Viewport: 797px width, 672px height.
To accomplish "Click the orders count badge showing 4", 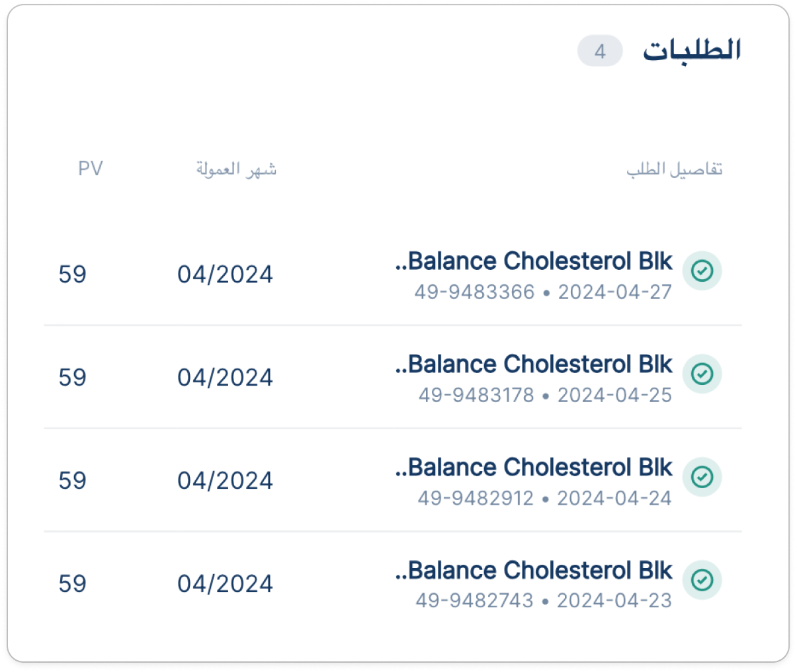I will pos(600,51).
